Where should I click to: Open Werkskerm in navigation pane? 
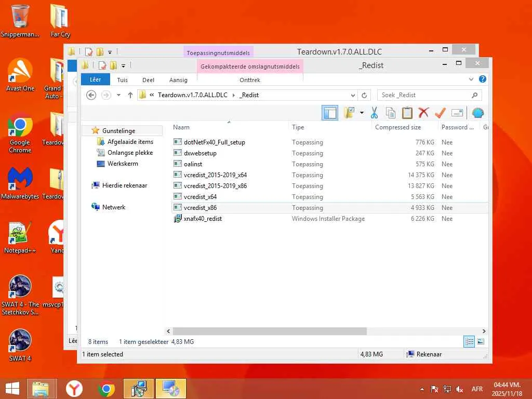[123, 163]
